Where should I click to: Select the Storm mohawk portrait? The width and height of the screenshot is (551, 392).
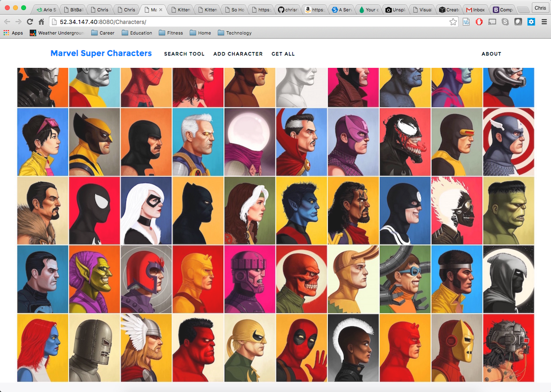tap(353, 348)
